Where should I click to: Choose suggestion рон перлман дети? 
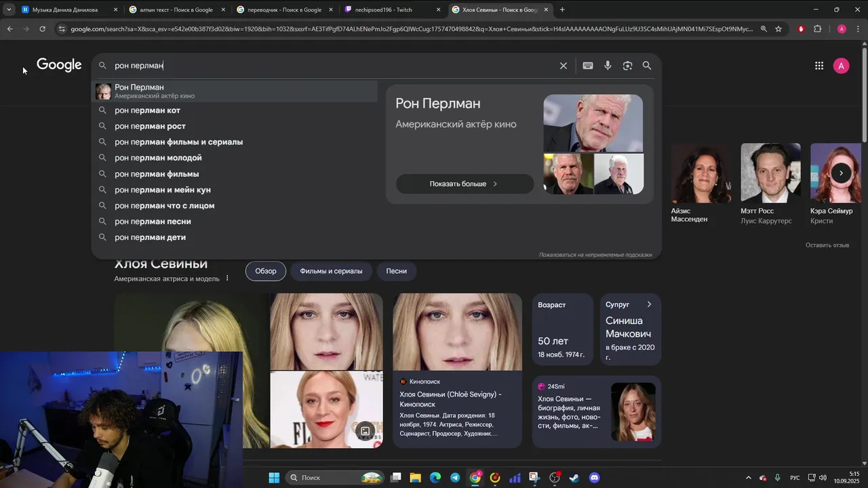(235, 237)
